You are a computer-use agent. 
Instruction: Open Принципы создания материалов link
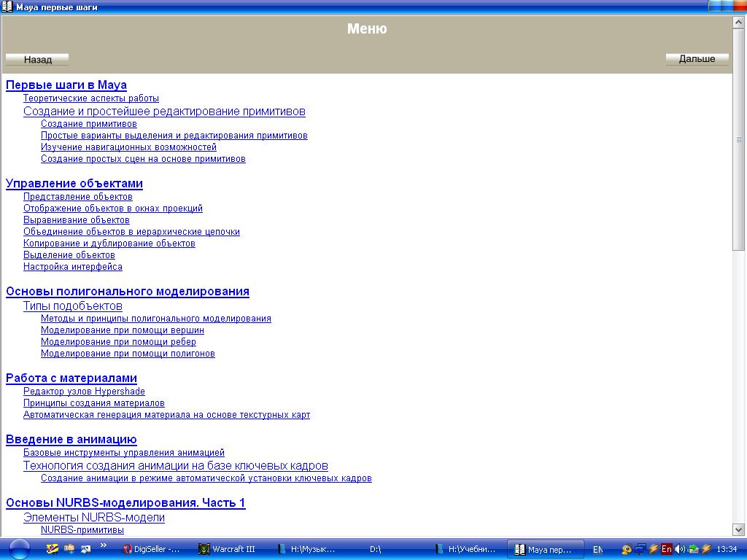point(94,402)
